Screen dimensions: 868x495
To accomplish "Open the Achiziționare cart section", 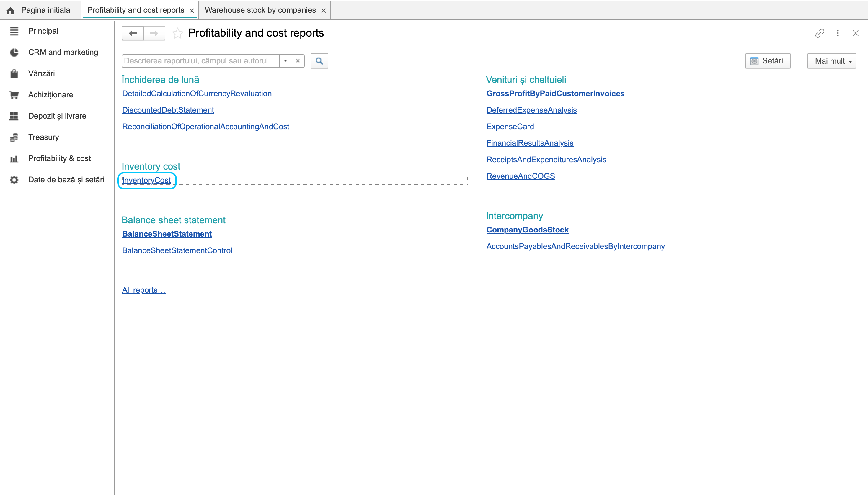I will click(51, 95).
